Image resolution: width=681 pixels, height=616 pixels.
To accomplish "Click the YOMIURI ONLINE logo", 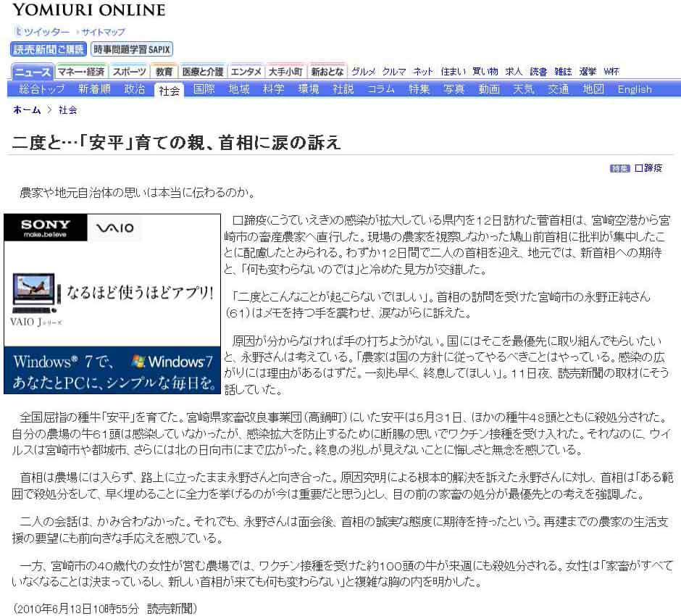I will (88, 10).
